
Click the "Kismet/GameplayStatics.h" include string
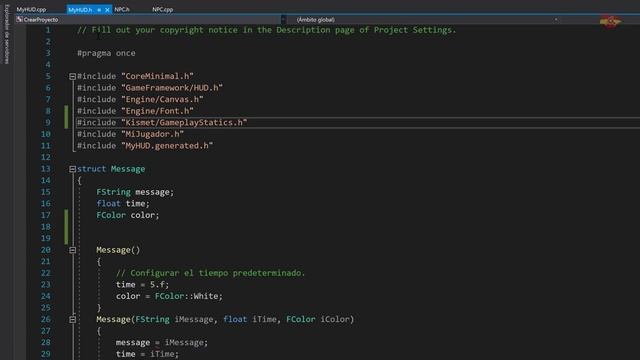click(x=184, y=122)
